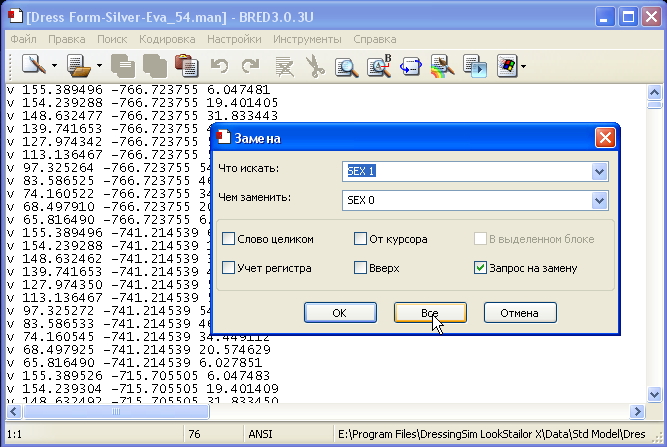Click line 'v 65.816490 -741.214539 6.027851'
667x447 pixels.
click(x=134, y=363)
